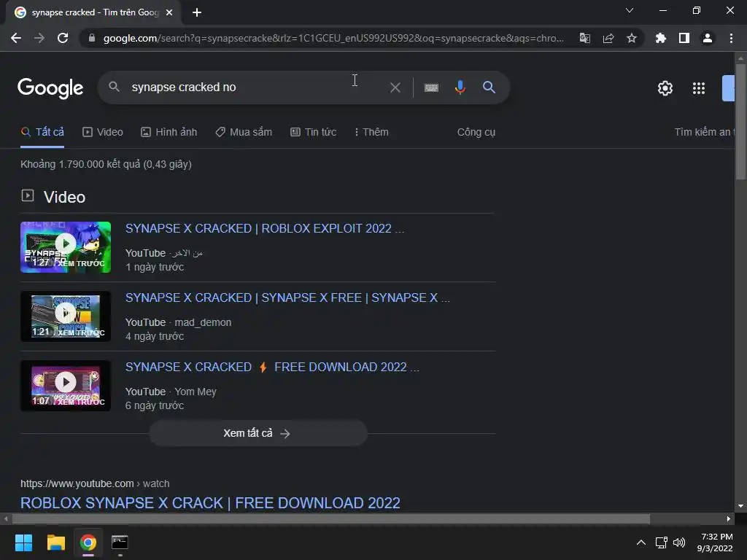Image resolution: width=747 pixels, height=560 pixels.
Task: Submit search with blue magnifier icon
Action: pos(489,87)
